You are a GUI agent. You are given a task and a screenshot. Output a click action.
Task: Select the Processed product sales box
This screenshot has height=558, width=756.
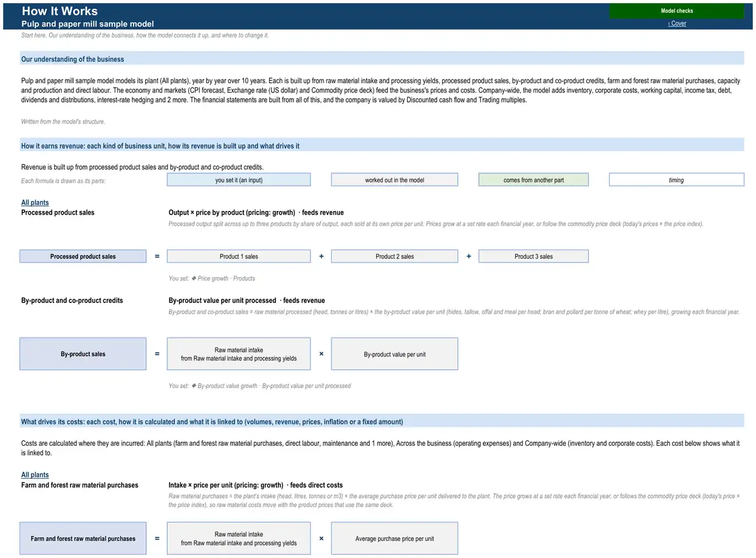[83, 256]
